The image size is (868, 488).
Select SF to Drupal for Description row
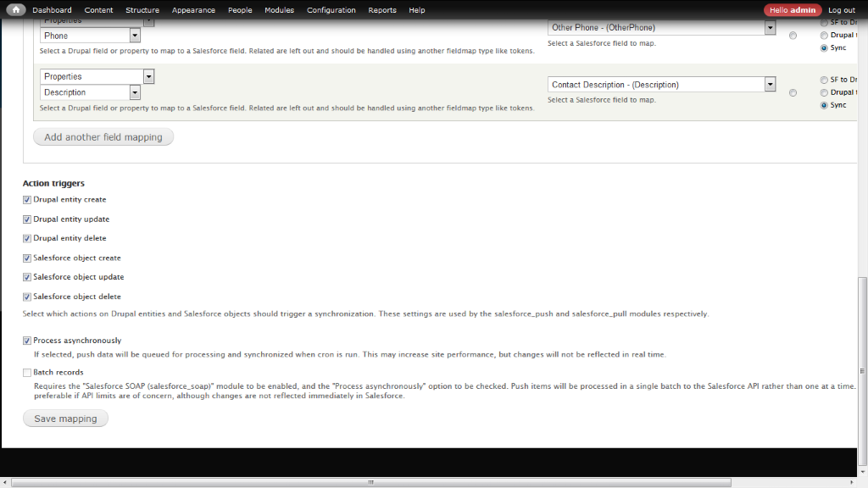[x=824, y=80]
